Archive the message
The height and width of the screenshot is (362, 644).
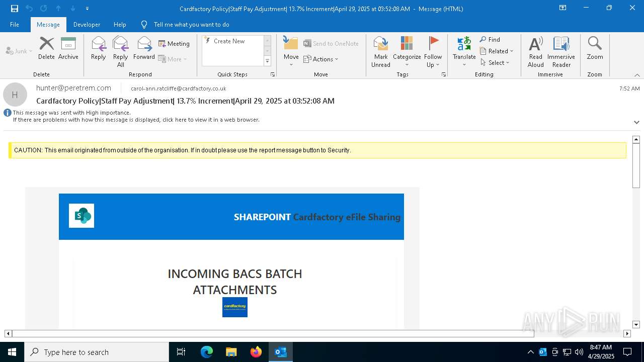pos(68,48)
